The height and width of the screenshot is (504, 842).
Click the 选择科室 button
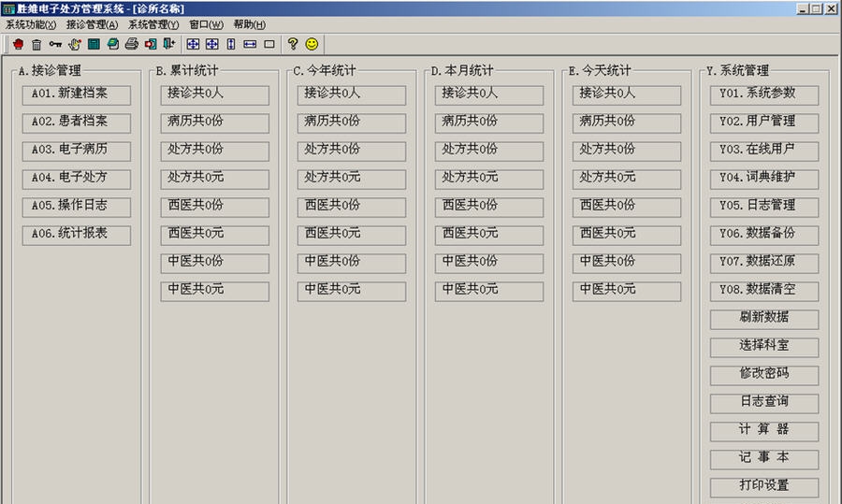(764, 347)
